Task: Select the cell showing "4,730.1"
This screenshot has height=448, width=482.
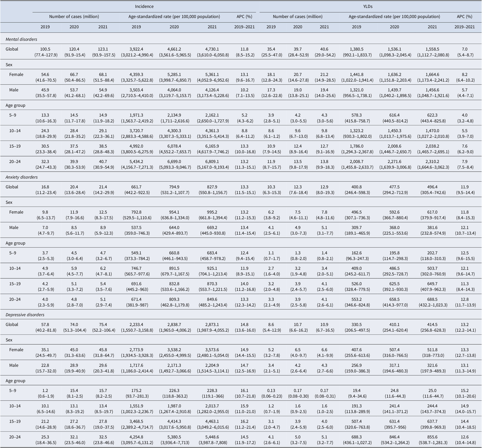Action: (212, 49)
